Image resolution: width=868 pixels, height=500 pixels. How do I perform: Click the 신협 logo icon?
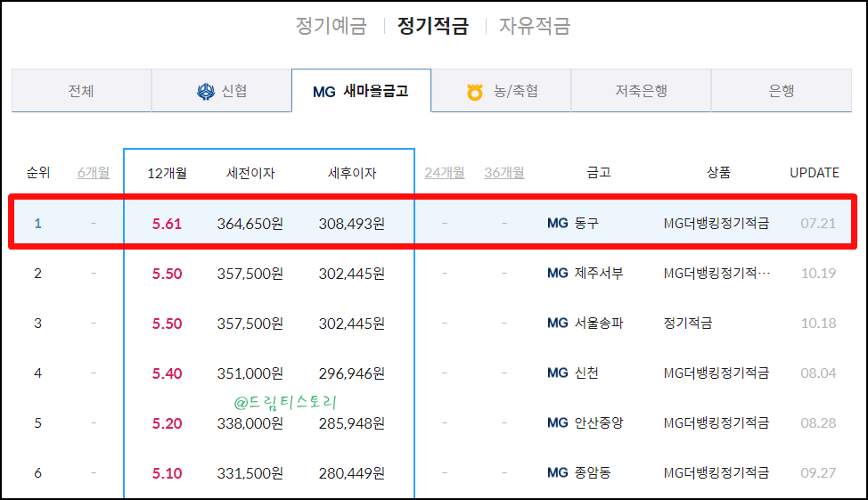click(206, 92)
